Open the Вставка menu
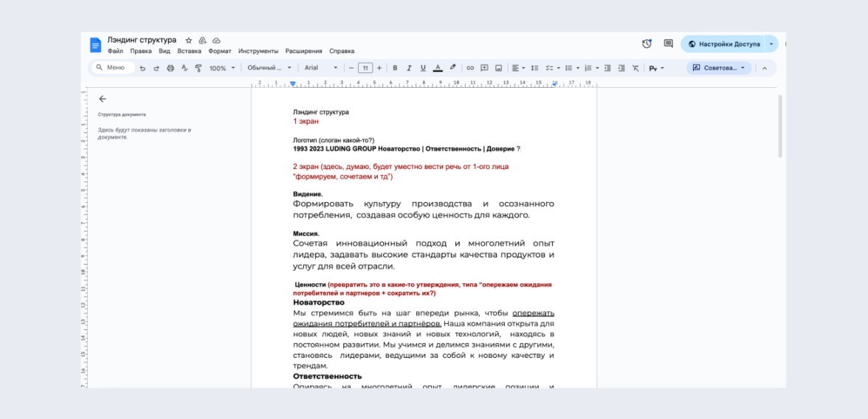Screen dimensions: 868x419 189,52
